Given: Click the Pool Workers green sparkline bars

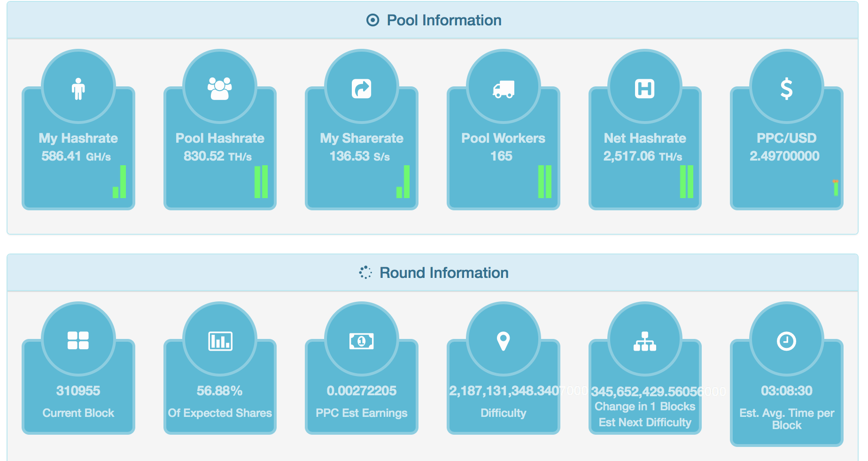Looking at the screenshot, I should tap(545, 182).
